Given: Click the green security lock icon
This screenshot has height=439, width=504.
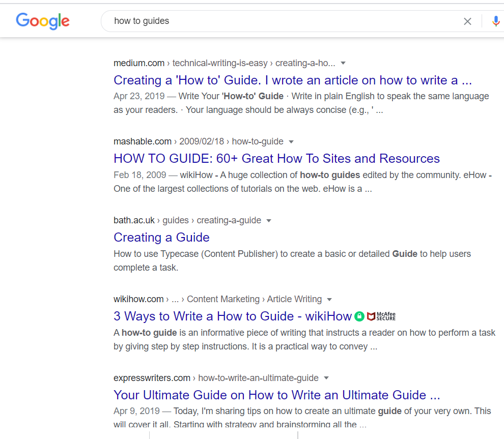Looking at the screenshot, I should point(359,316).
